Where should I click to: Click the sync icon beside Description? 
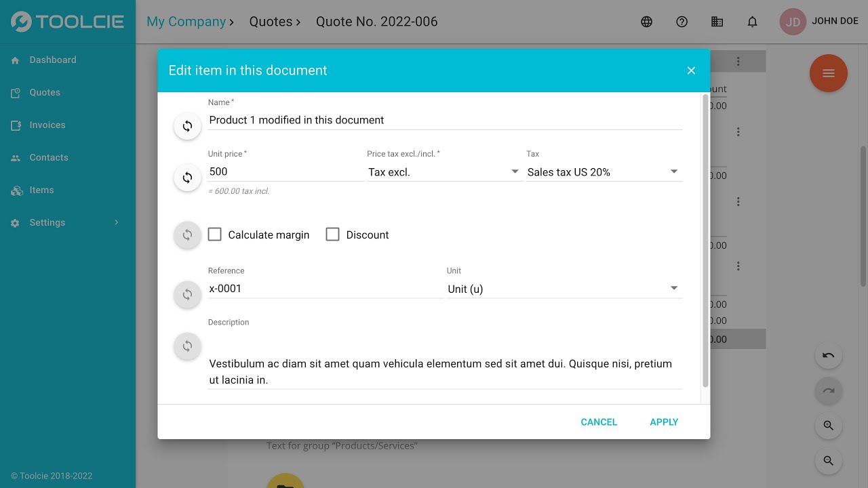pos(188,346)
